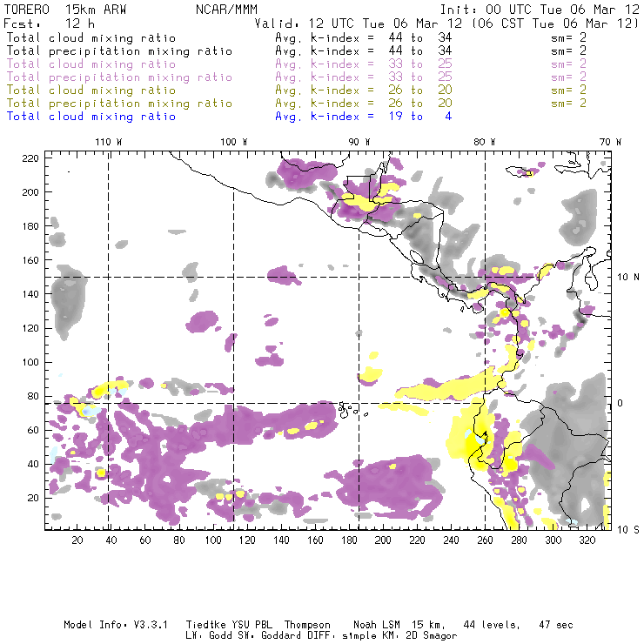Click the '10 N' latitude label

coord(628,278)
